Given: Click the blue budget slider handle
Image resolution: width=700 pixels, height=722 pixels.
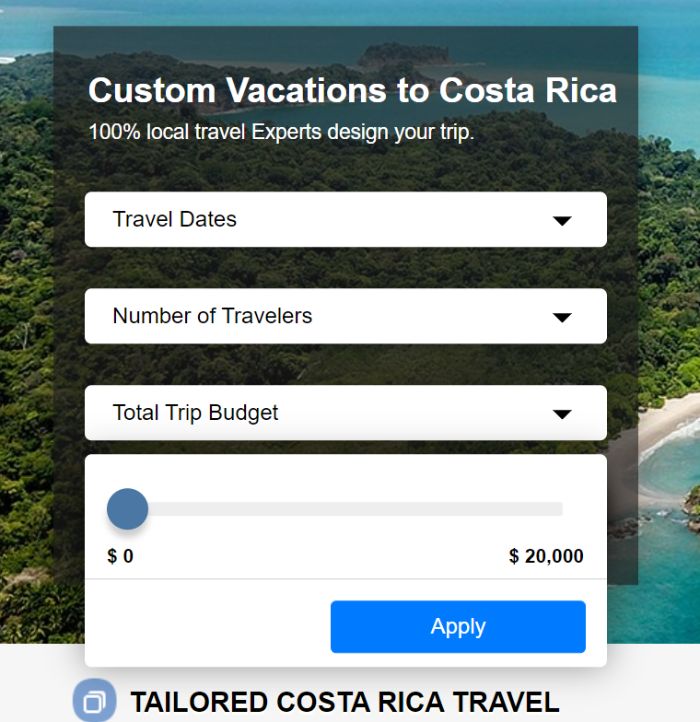Looking at the screenshot, I should tap(128, 509).
